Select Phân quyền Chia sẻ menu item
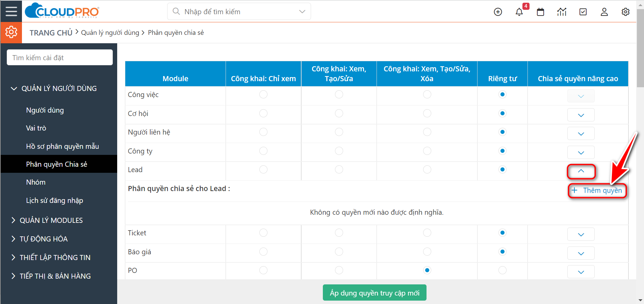This screenshot has width=644, height=304. [59, 164]
